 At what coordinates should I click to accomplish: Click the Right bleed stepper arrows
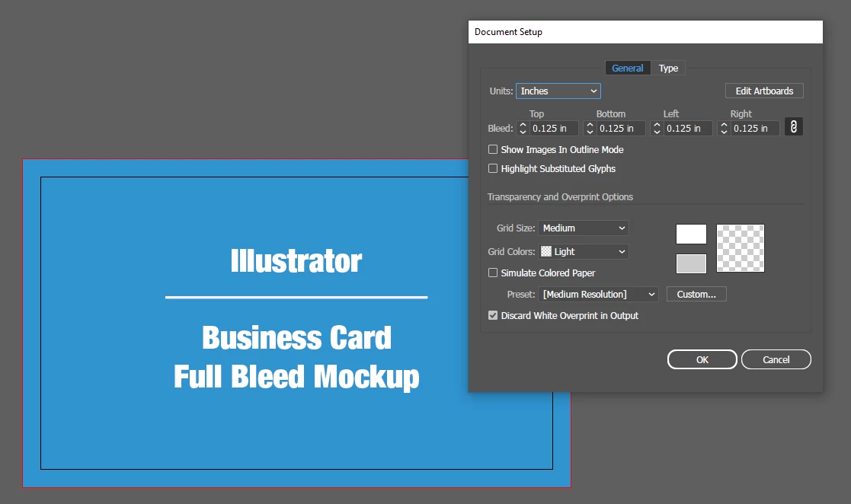[724, 128]
